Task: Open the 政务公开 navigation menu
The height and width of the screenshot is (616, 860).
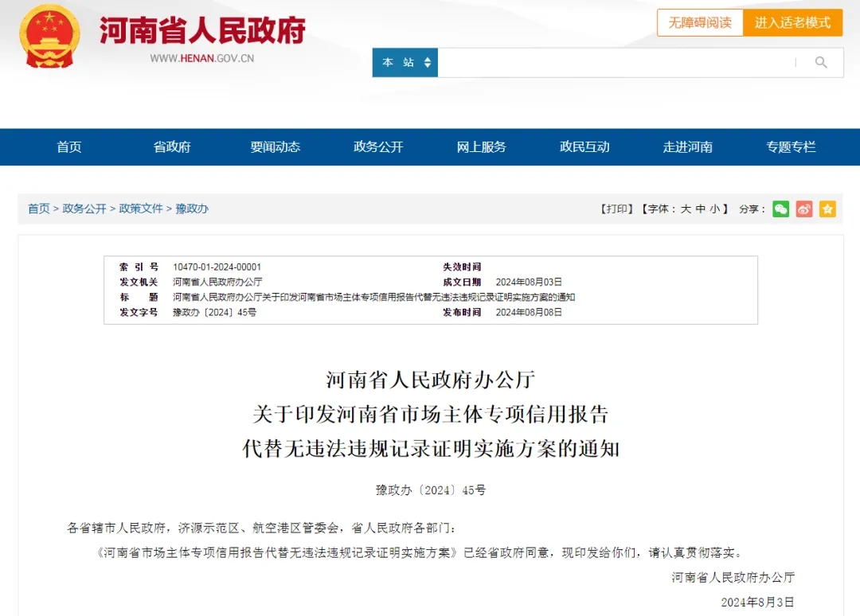Action: pos(378,147)
